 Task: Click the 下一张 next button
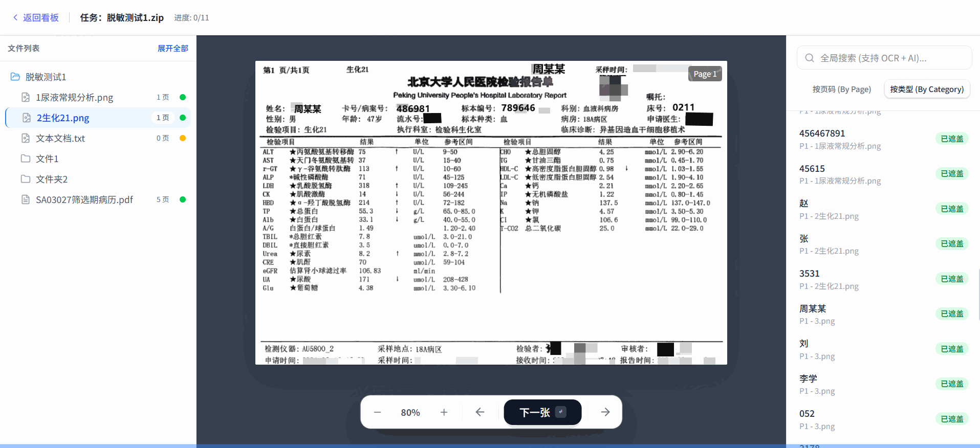[x=542, y=412]
